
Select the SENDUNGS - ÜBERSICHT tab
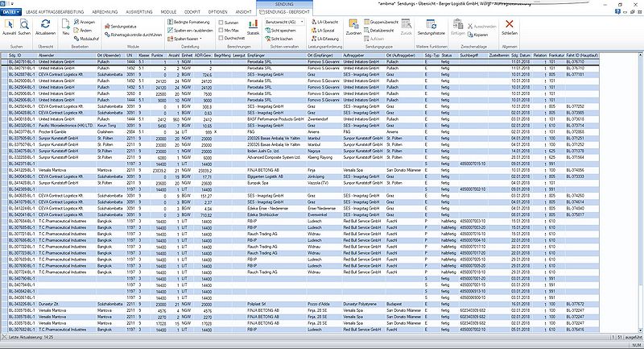click(284, 12)
